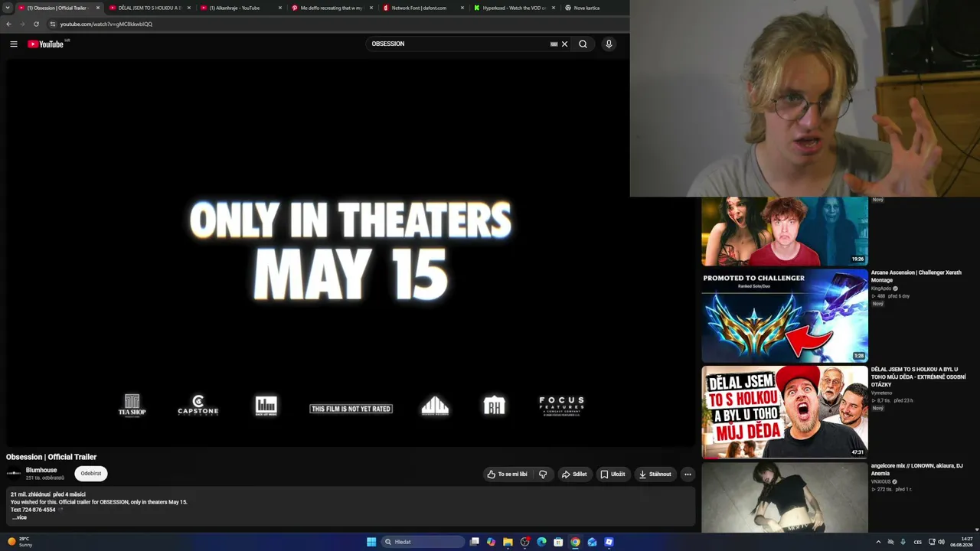
Task: Click the 'Obsession | Official Trailer' video title
Action: (51, 457)
